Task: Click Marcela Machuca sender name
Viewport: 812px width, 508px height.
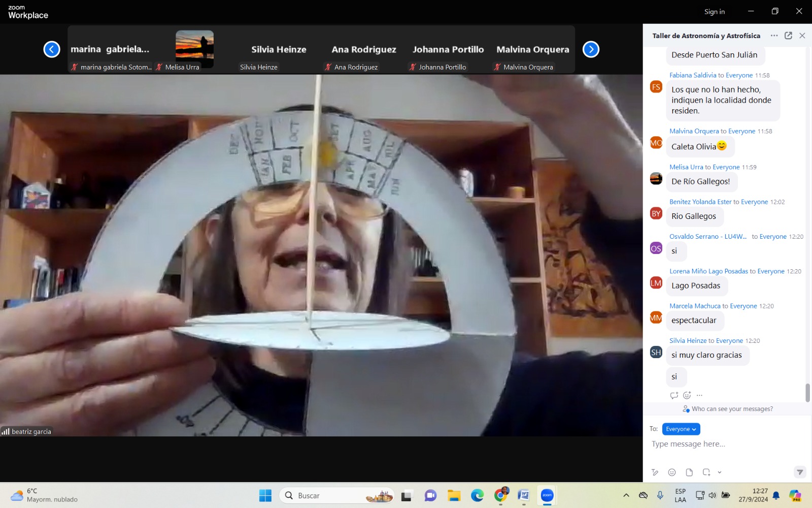Action: coord(695,306)
